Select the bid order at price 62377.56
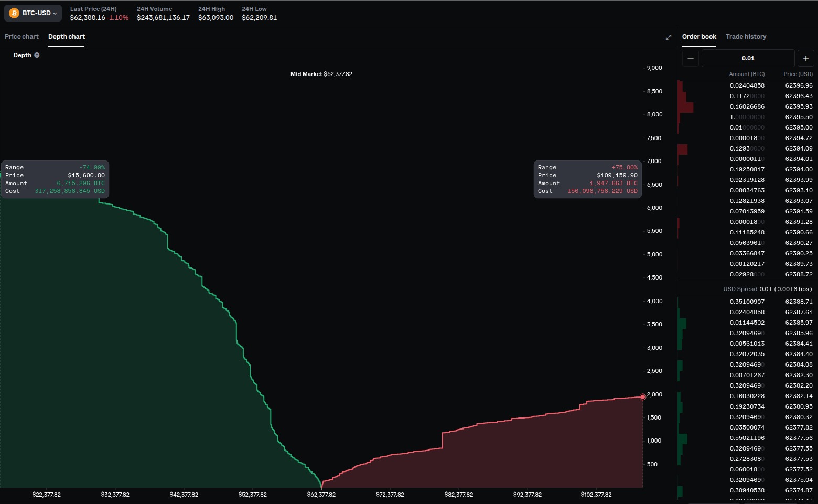Screen dimensions: 818x504 click(747, 438)
